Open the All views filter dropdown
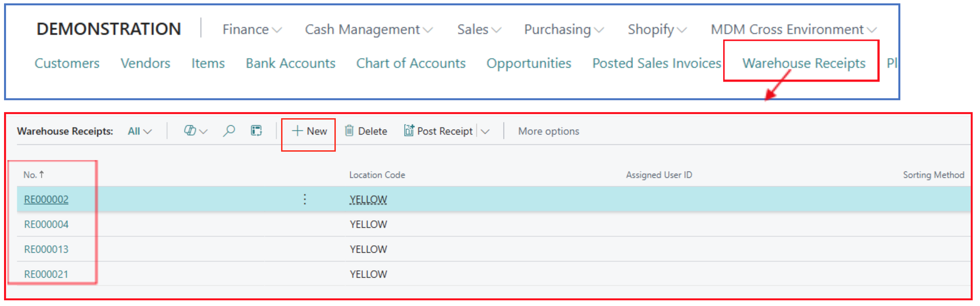 click(140, 131)
